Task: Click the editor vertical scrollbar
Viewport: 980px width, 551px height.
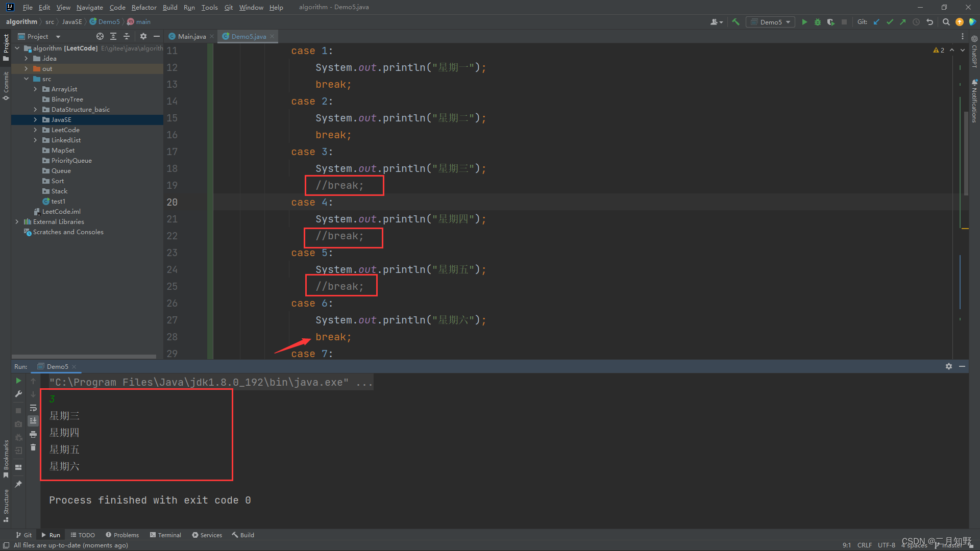Action: pos(966,153)
